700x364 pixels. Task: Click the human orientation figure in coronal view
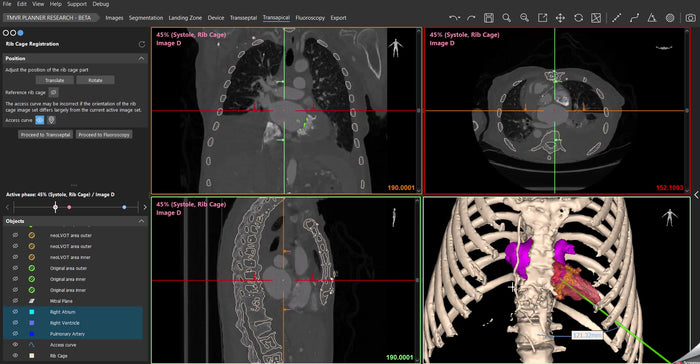(x=396, y=48)
